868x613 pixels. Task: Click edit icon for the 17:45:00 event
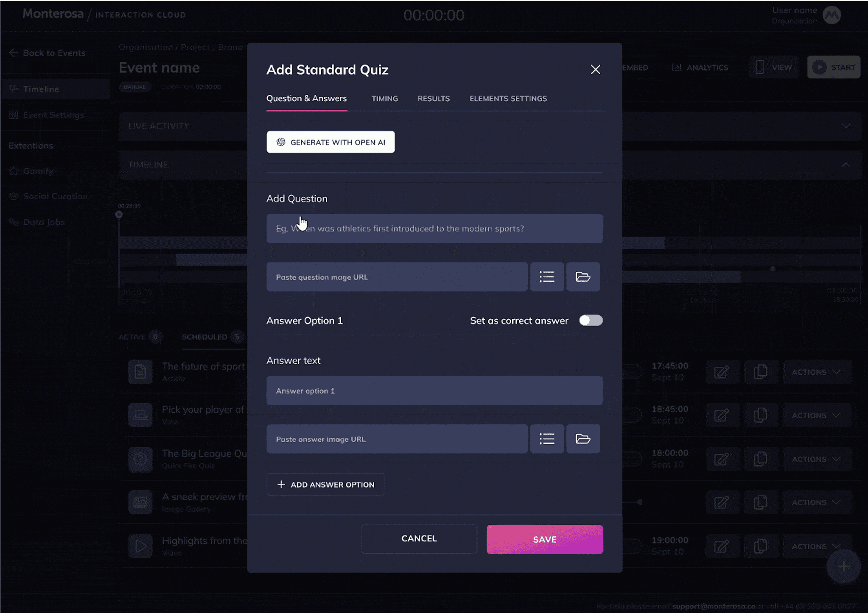[721, 372]
